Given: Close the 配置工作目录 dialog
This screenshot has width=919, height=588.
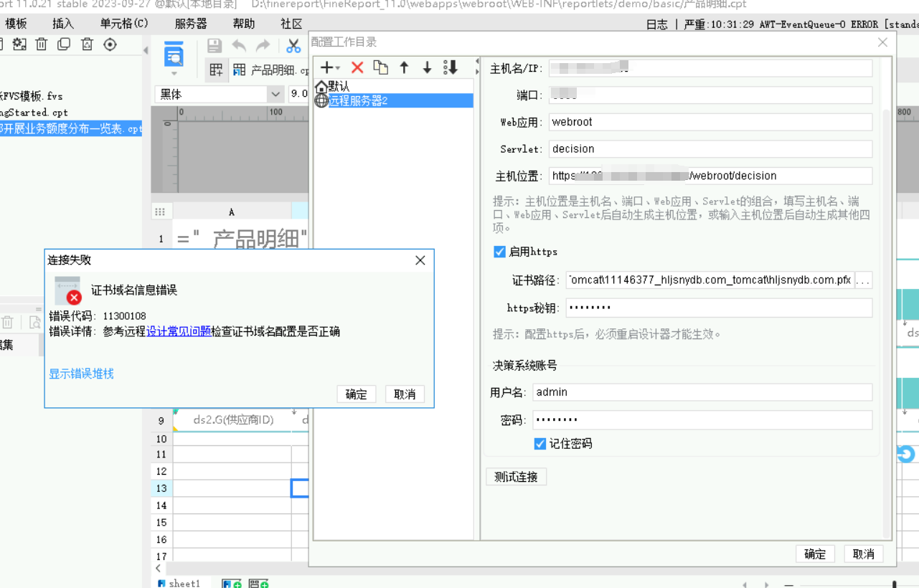Looking at the screenshot, I should (882, 42).
